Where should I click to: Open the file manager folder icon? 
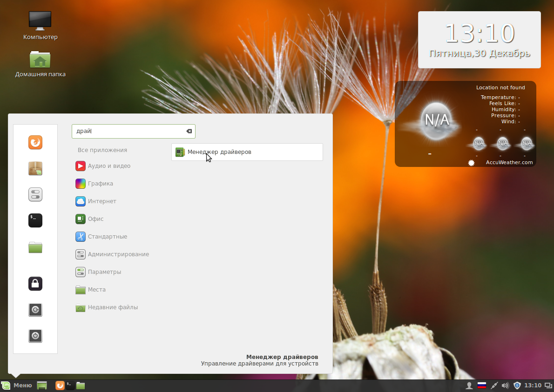point(35,246)
